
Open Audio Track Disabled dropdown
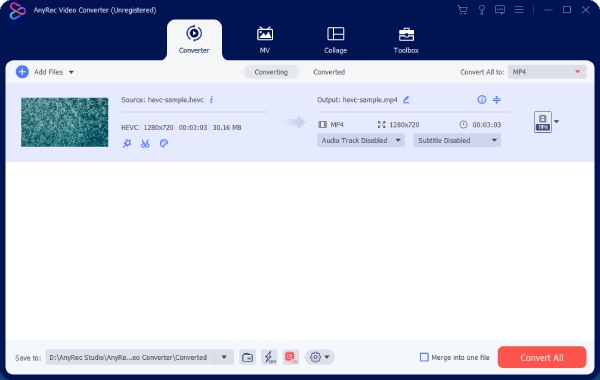click(360, 140)
